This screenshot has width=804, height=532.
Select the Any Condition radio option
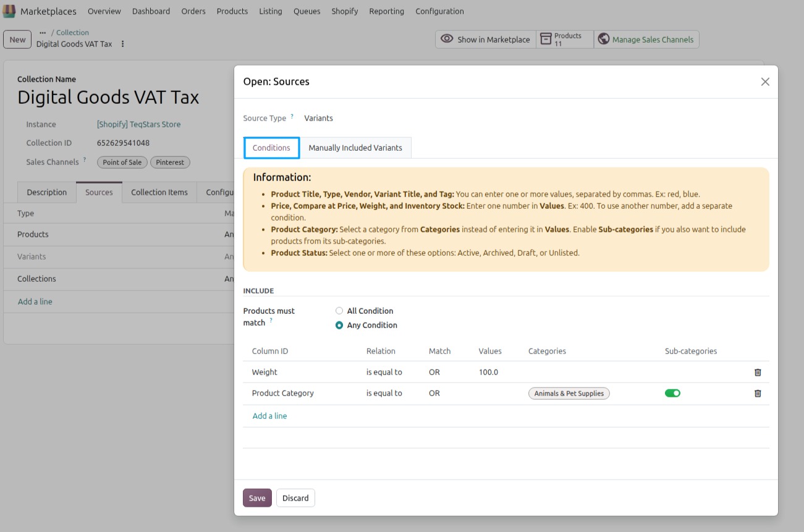coord(339,325)
